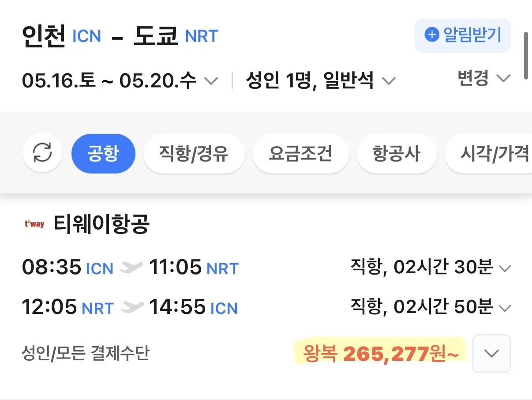Viewport: 532px width, 400px height.
Task: Click the 티웨이항공 airline name
Action: [x=101, y=224]
